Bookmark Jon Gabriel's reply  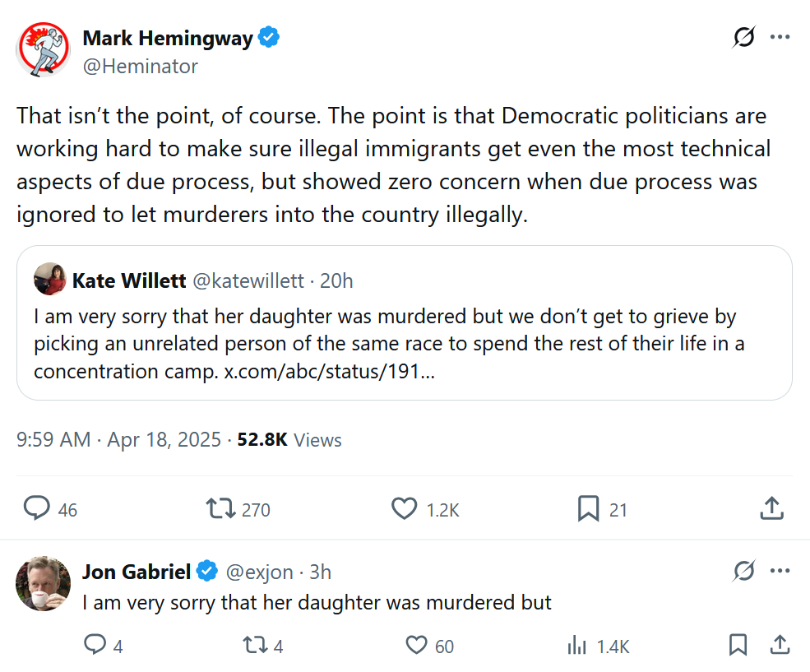pyautogui.click(x=738, y=646)
